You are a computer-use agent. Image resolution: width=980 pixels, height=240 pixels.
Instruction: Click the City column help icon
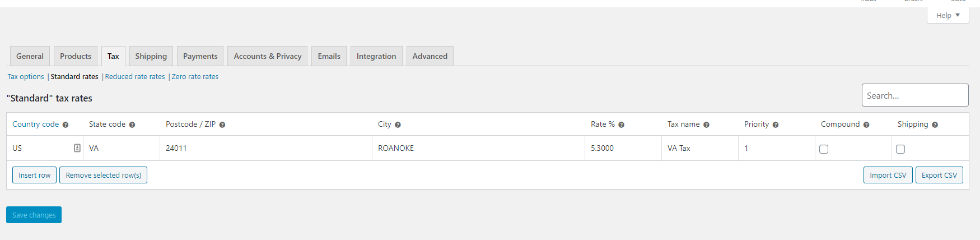click(x=398, y=125)
